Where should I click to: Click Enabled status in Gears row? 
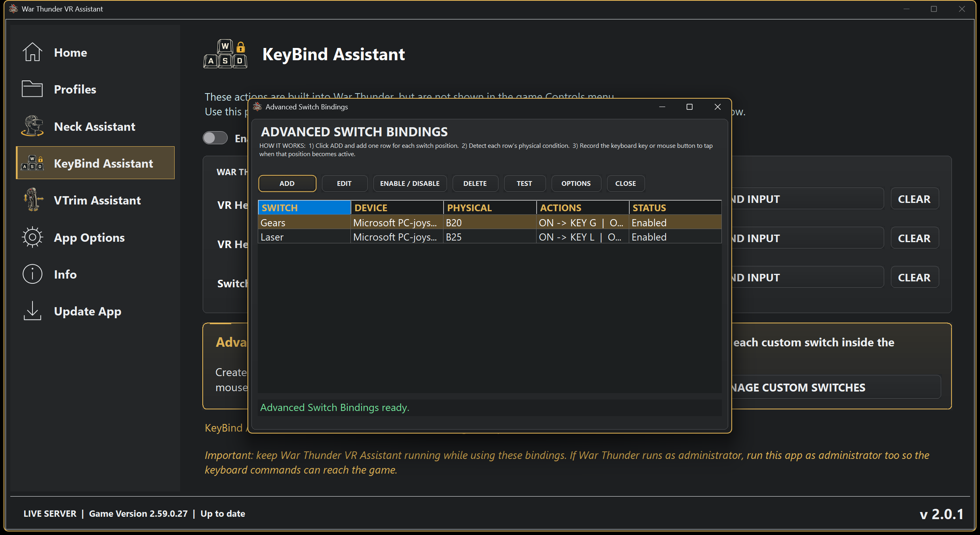(x=675, y=222)
